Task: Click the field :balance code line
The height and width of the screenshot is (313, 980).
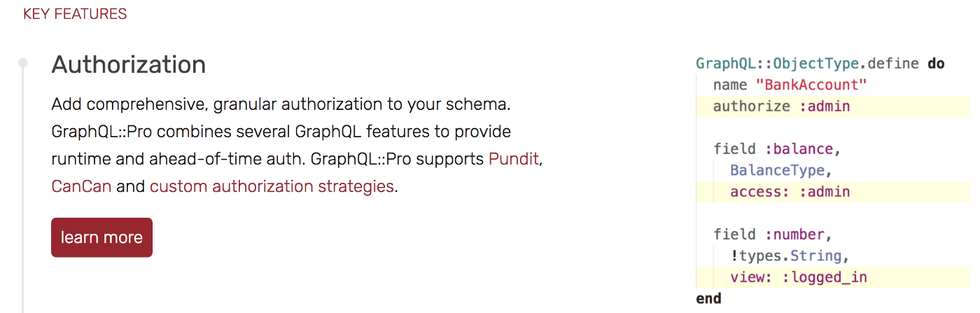Action: [x=773, y=149]
